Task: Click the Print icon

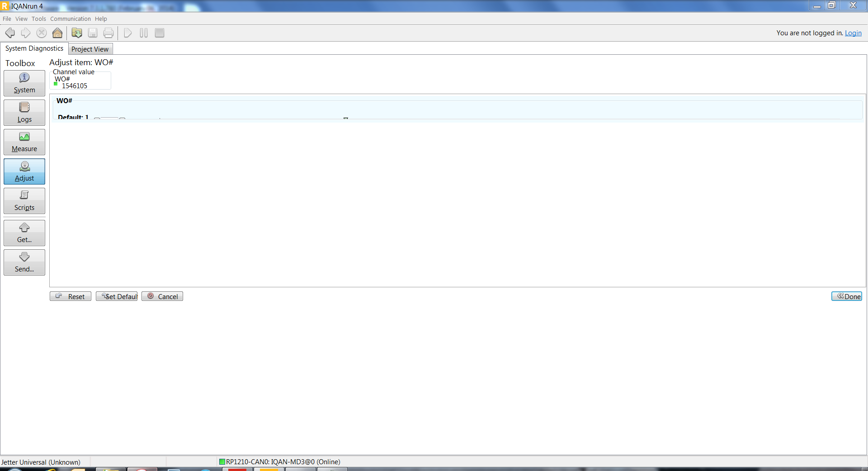Action: coord(108,33)
